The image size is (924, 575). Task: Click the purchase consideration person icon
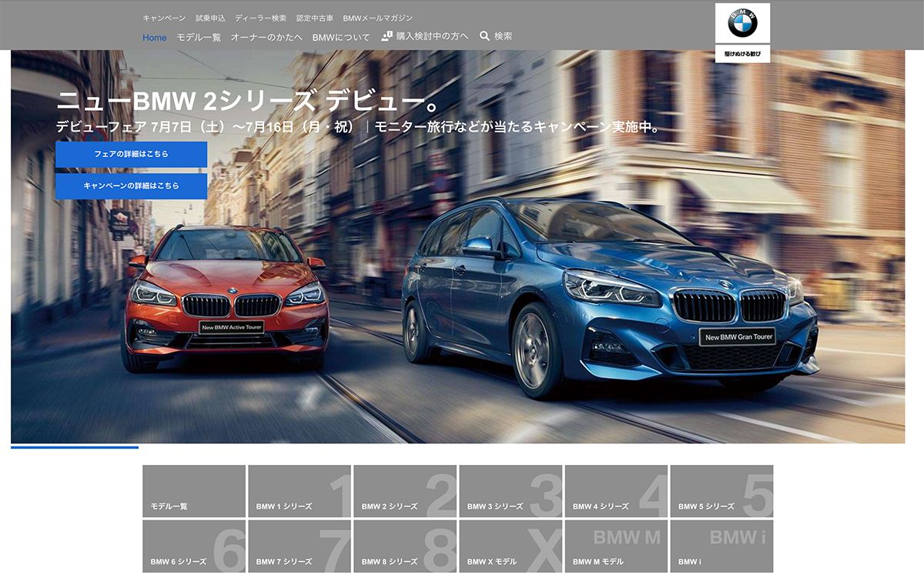pyautogui.click(x=387, y=36)
